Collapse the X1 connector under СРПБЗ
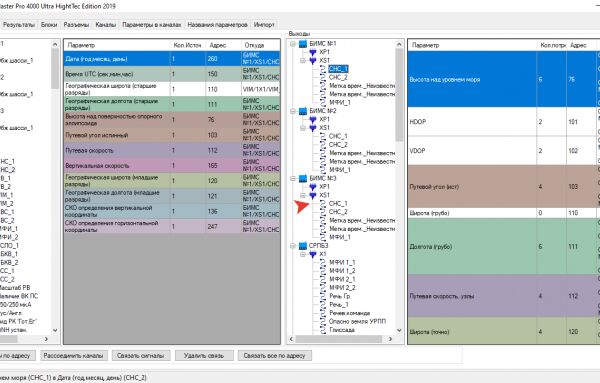Screen dimensions: 600x383 [303, 254]
